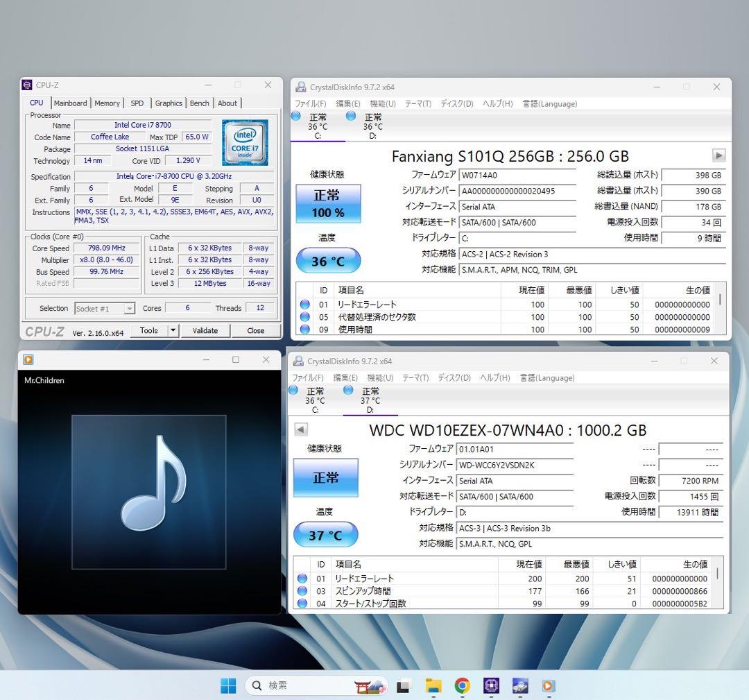Open CrystalDiskInfo from the taskbar
Screen dimensions: 749x700
[x=520, y=685]
